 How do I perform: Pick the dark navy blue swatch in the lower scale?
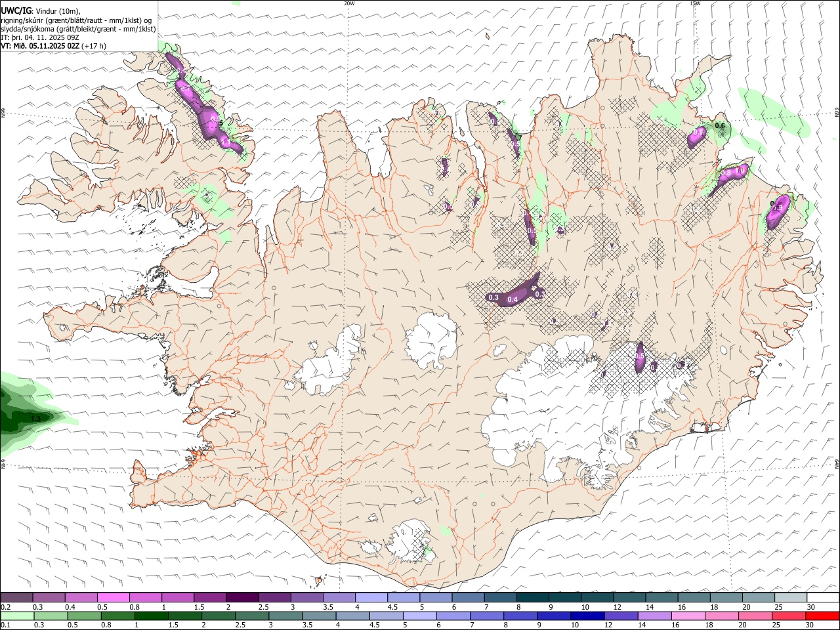coord(587,616)
